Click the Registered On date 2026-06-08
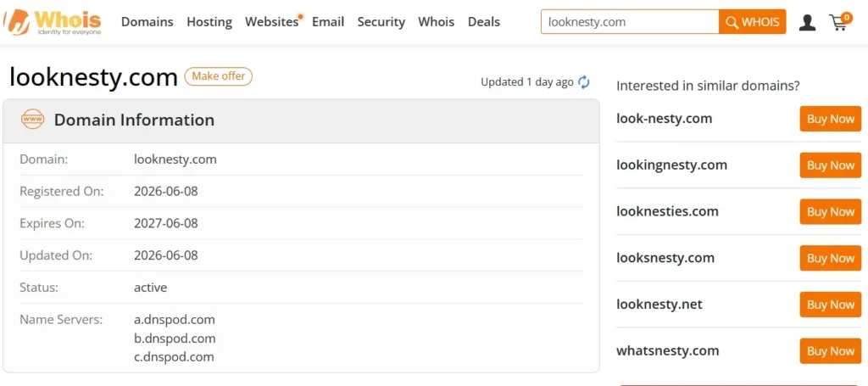Viewport: 868px width, 386px height. click(x=166, y=192)
